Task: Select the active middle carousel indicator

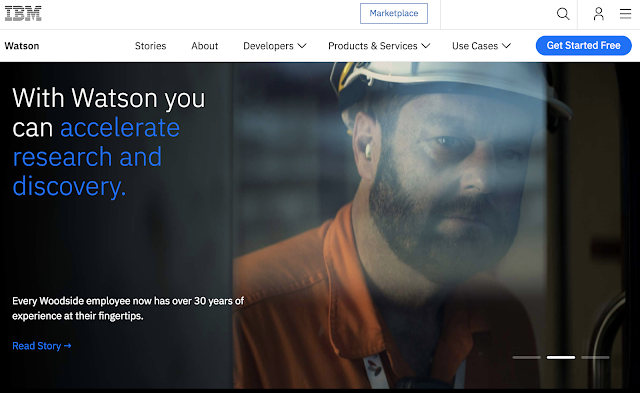Action: pyautogui.click(x=561, y=357)
